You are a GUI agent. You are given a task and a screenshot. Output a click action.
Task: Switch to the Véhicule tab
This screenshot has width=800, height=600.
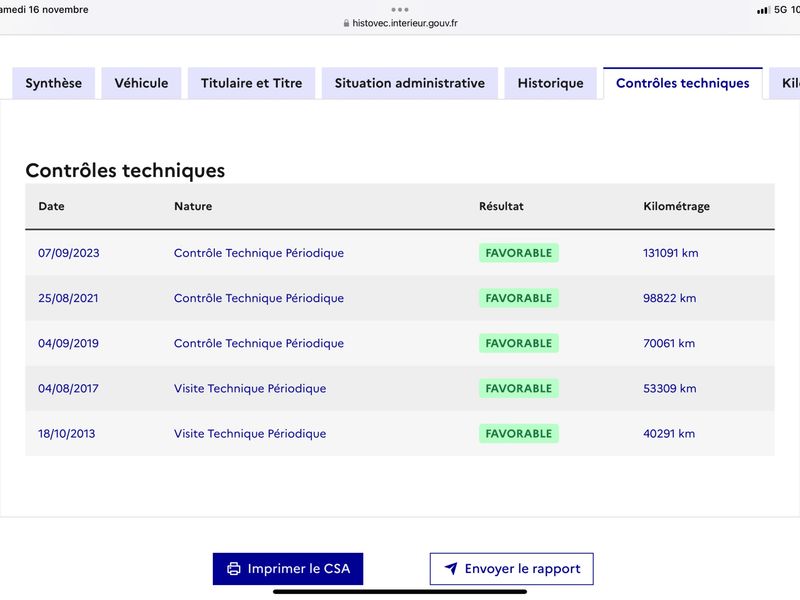[x=141, y=83]
